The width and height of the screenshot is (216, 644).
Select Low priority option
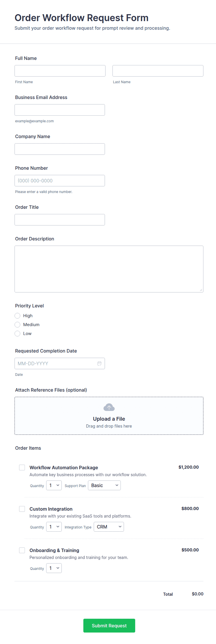click(17, 334)
